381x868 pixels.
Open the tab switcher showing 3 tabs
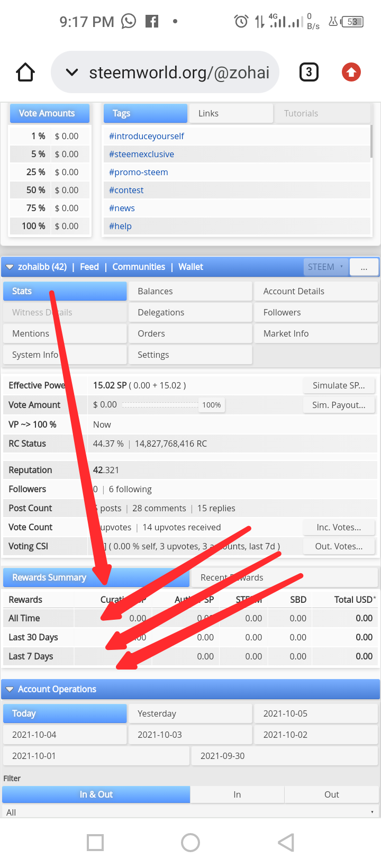point(309,72)
